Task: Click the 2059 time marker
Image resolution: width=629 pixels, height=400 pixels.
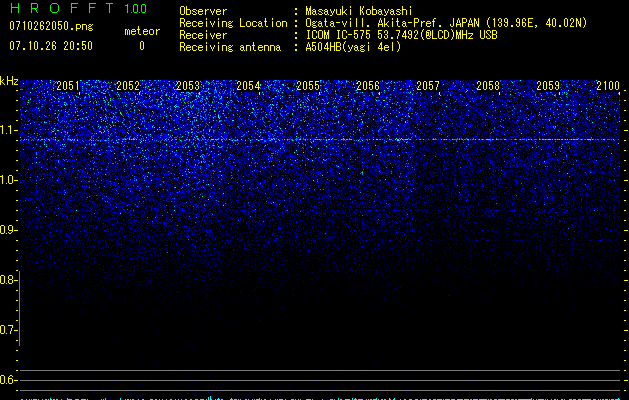Action: (x=548, y=86)
